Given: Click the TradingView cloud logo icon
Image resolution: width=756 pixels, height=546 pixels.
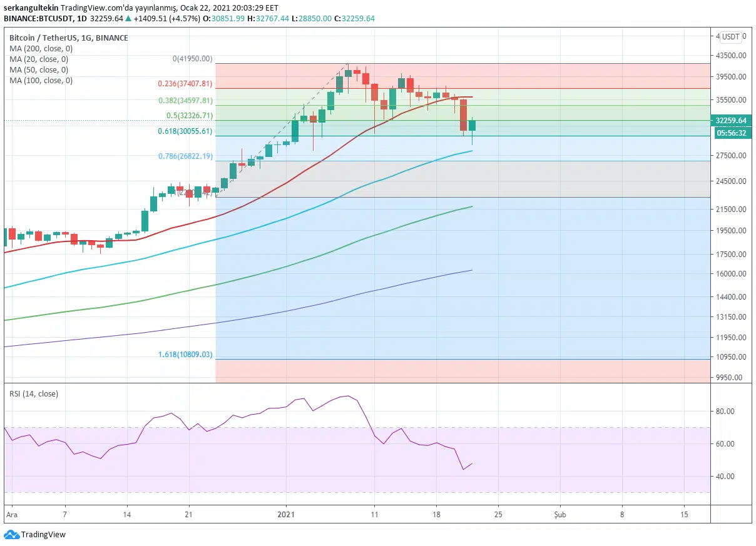Looking at the screenshot, I should pos(11,535).
